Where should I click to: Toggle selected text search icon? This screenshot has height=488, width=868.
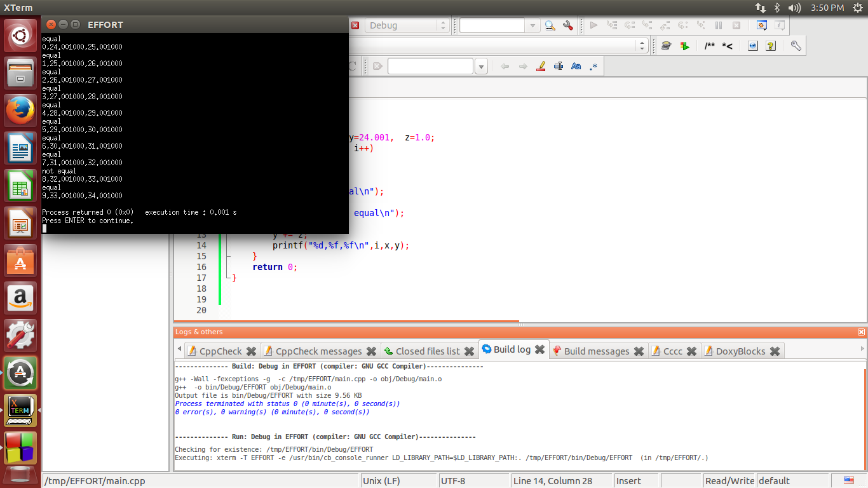pyautogui.click(x=559, y=66)
